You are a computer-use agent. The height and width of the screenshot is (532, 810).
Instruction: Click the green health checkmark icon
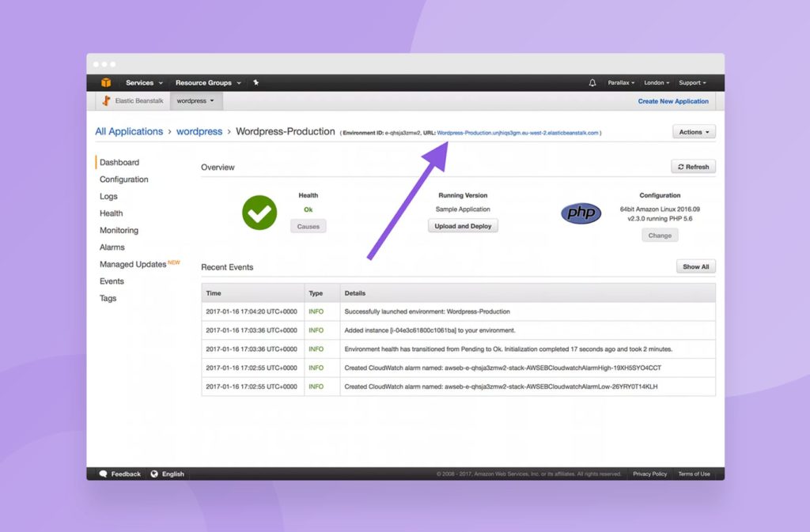tap(259, 213)
